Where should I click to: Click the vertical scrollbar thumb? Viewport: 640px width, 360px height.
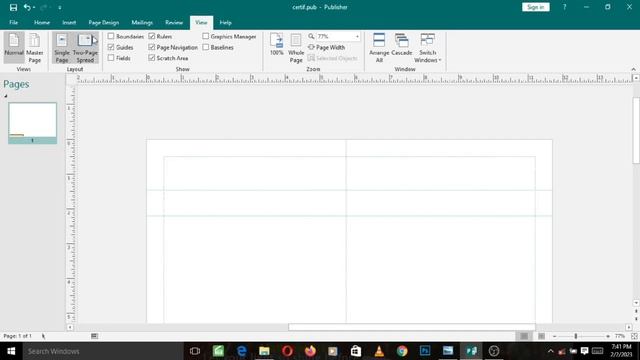pos(636,131)
